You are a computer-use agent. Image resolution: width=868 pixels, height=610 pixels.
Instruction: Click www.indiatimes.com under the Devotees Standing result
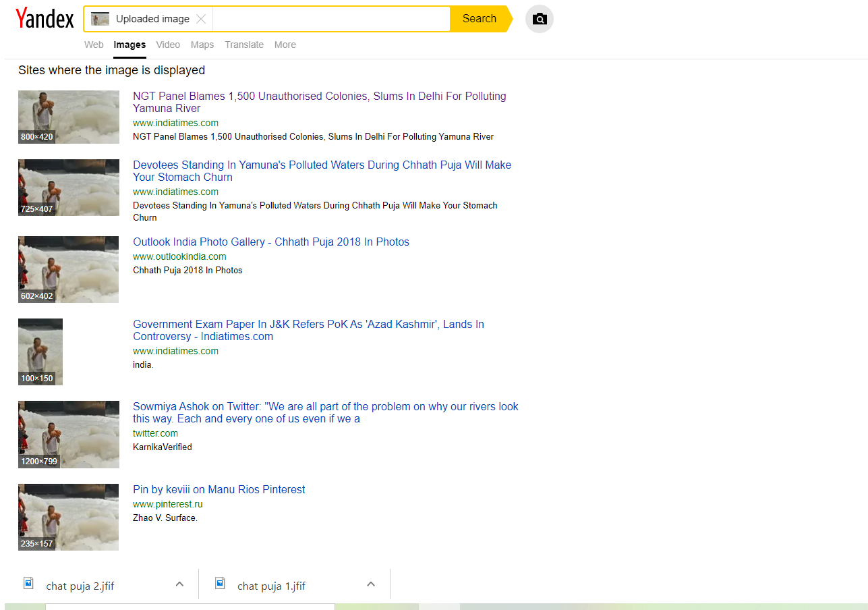click(x=175, y=192)
